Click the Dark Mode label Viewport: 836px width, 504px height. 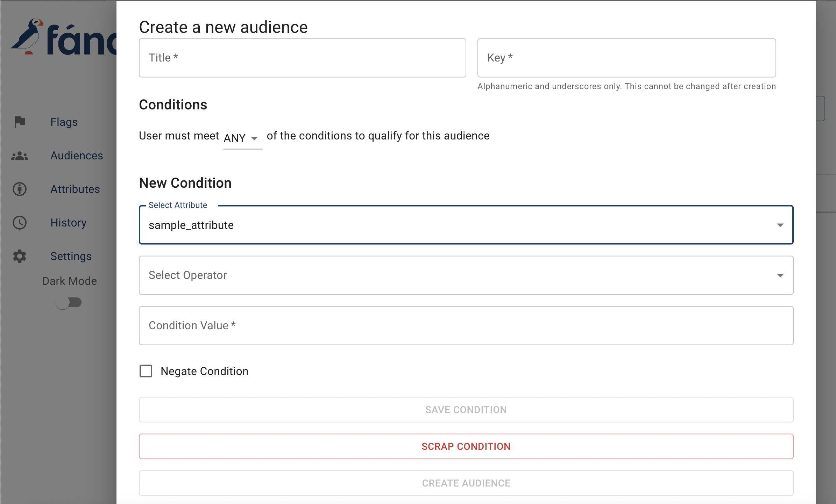click(x=70, y=281)
